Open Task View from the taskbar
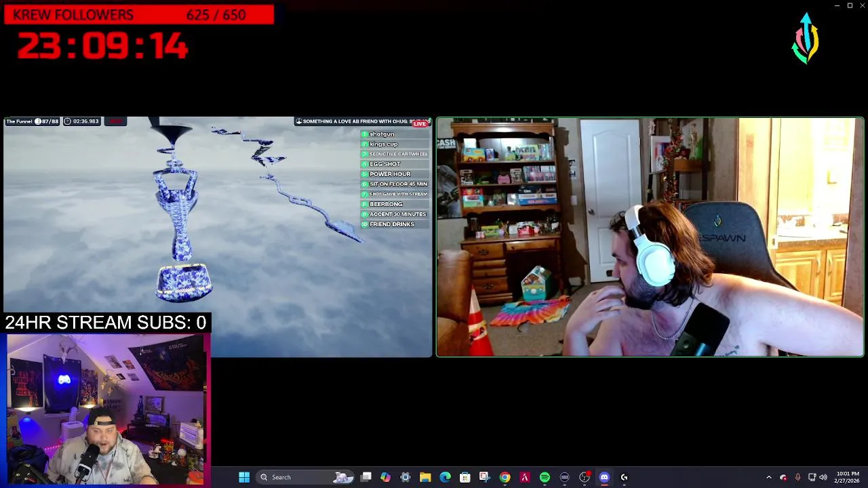868x488 pixels. point(366,477)
